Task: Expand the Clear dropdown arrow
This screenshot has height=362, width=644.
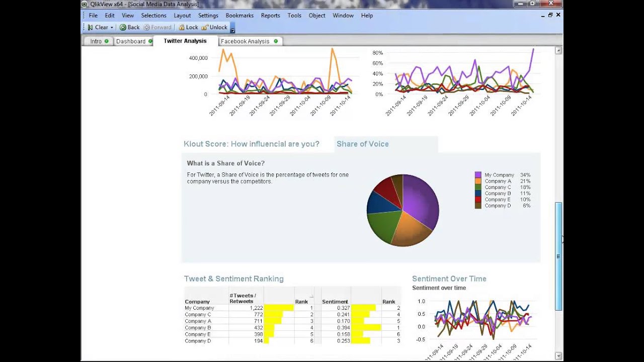Action: [112, 28]
